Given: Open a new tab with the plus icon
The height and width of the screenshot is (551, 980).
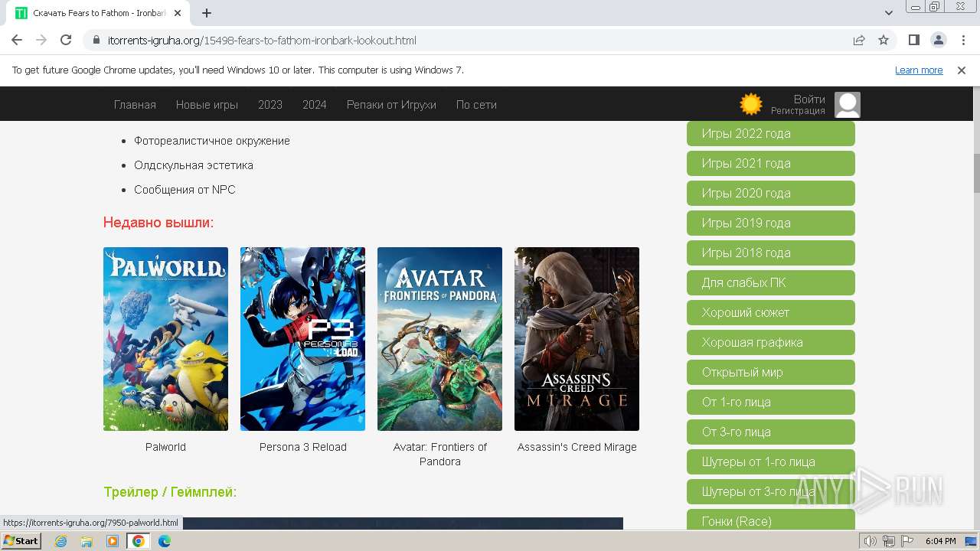Looking at the screenshot, I should pos(207,13).
